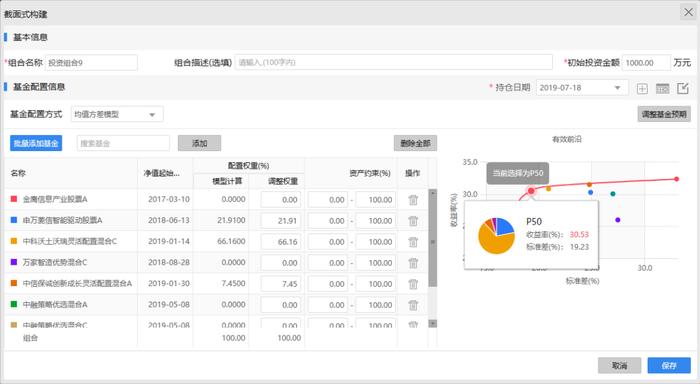
Task: Click the 调整权重 input showing 66.16
Action: click(281, 242)
